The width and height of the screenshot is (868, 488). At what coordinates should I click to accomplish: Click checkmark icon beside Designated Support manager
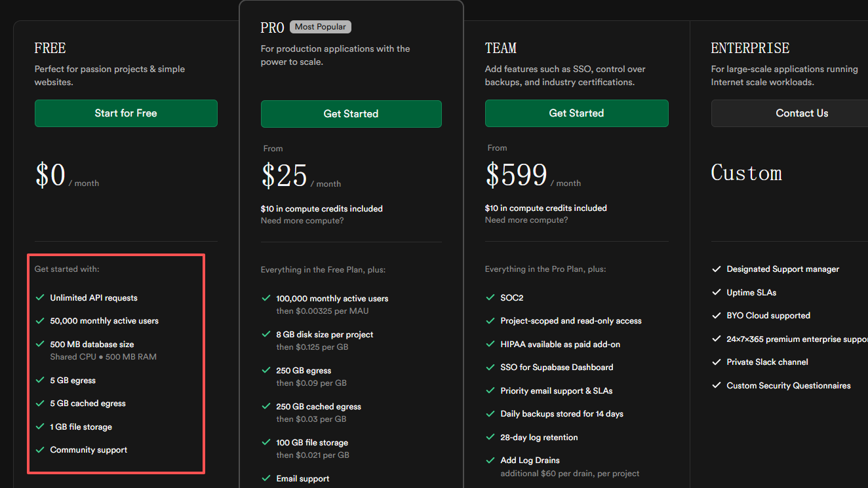(717, 269)
